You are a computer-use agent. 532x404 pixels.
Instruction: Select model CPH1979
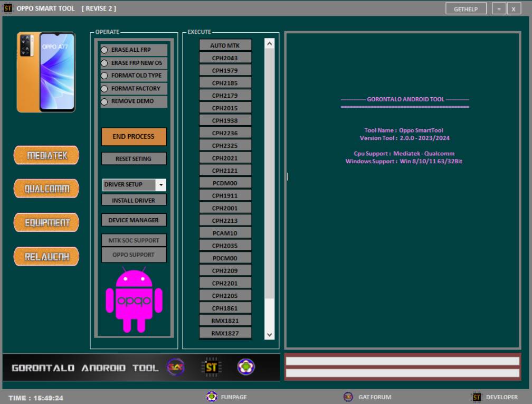tap(225, 70)
